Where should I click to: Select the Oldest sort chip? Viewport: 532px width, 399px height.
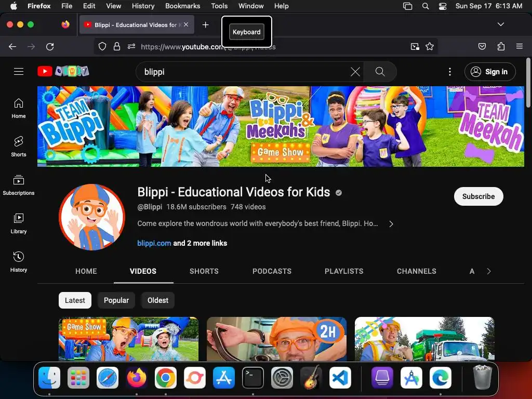[158, 300]
